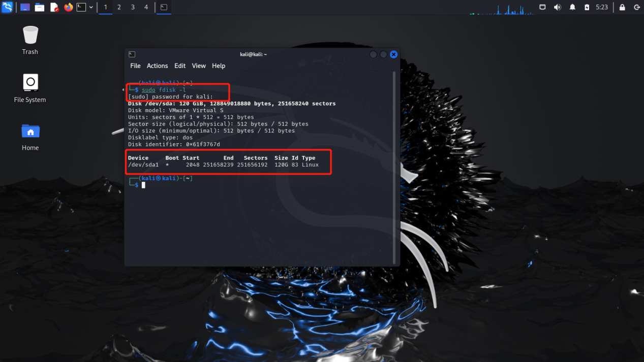Launch Firefox from the top panel

click(x=69, y=7)
